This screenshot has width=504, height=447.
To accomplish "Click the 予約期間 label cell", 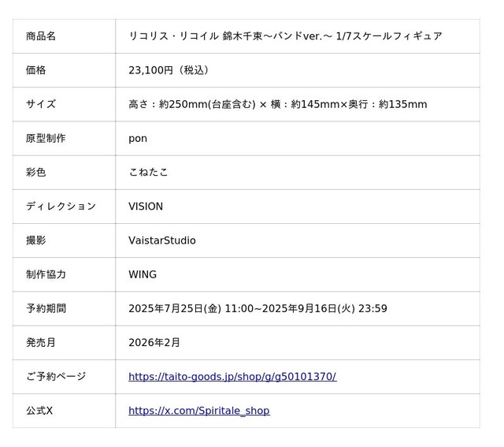I will pos(64,308).
